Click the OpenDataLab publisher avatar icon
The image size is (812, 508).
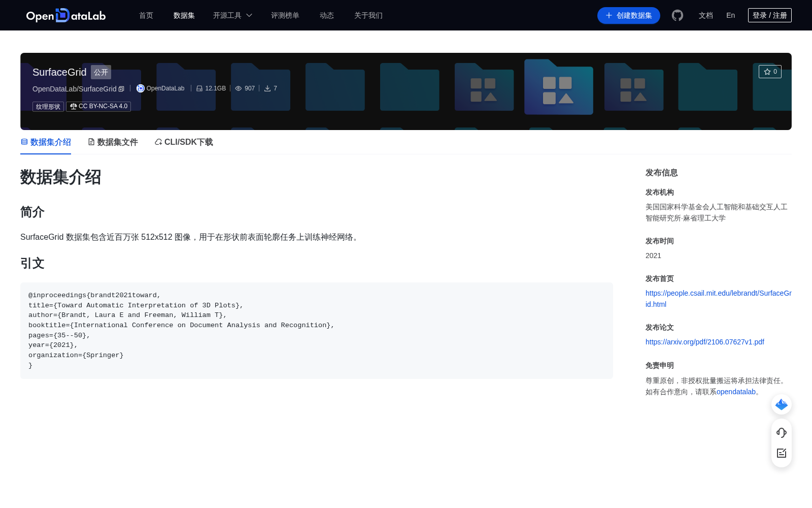(x=141, y=88)
